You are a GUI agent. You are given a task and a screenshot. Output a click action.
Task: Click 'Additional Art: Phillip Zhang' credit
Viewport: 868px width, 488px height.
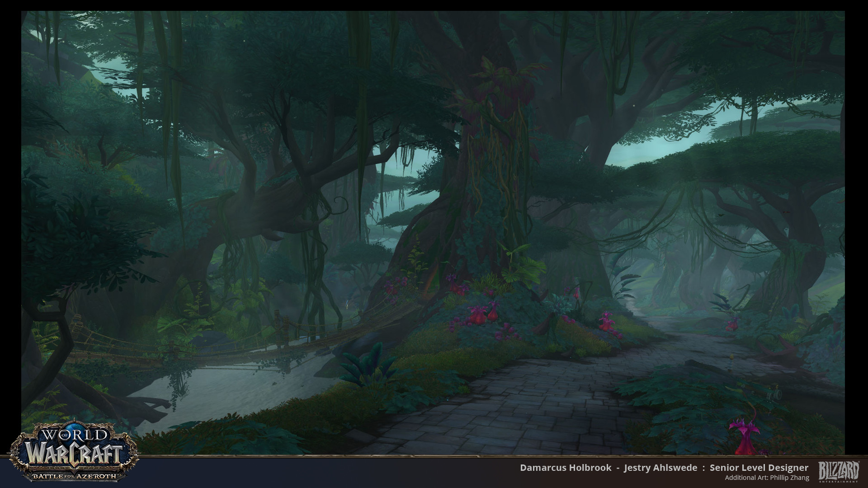[767, 478]
